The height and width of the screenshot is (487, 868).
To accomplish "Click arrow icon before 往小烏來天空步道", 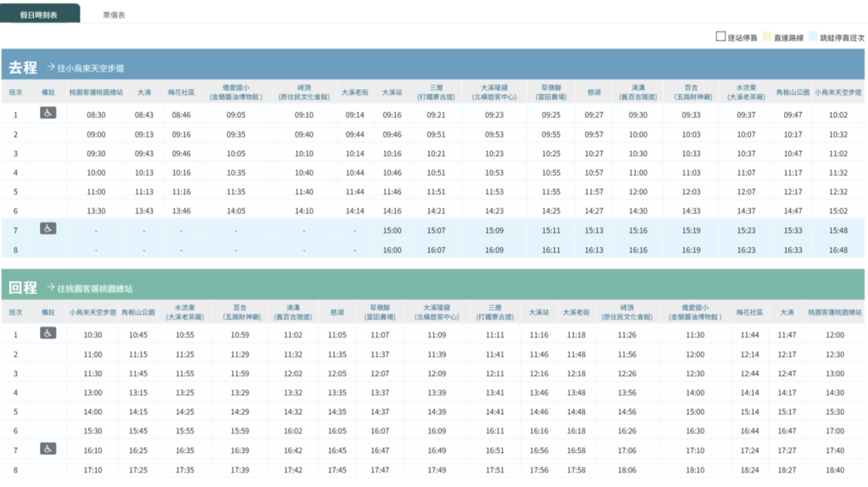I will [x=50, y=67].
